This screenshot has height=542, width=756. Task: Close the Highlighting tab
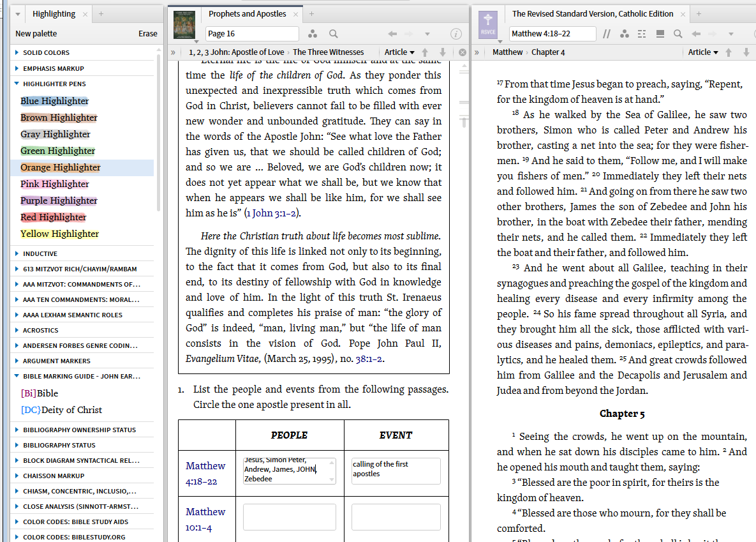(x=85, y=15)
